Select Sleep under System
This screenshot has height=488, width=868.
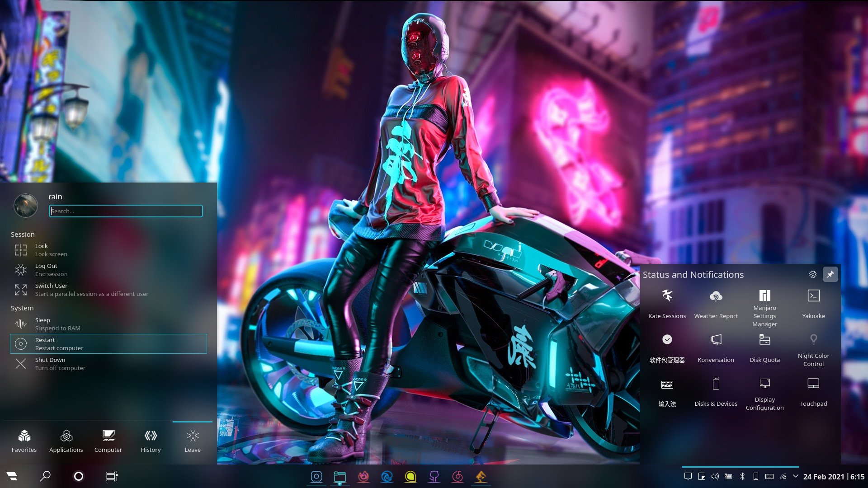point(108,324)
